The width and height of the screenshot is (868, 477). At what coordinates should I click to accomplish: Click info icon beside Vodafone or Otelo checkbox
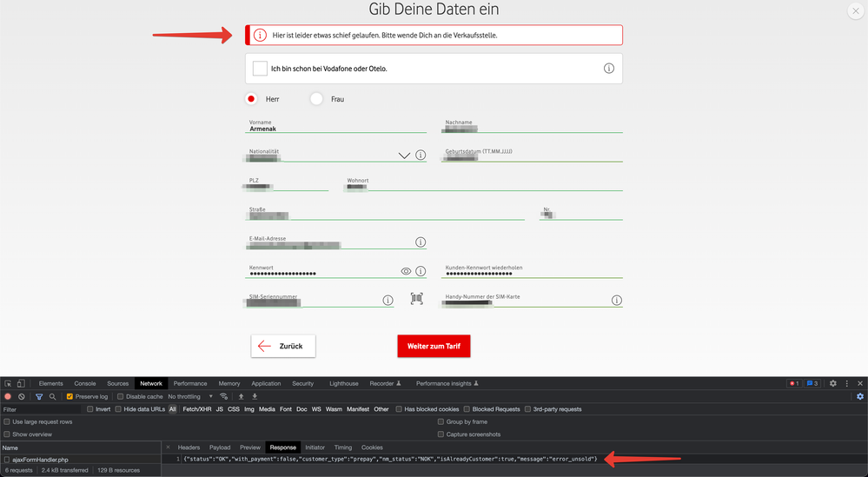(x=608, y=68)
